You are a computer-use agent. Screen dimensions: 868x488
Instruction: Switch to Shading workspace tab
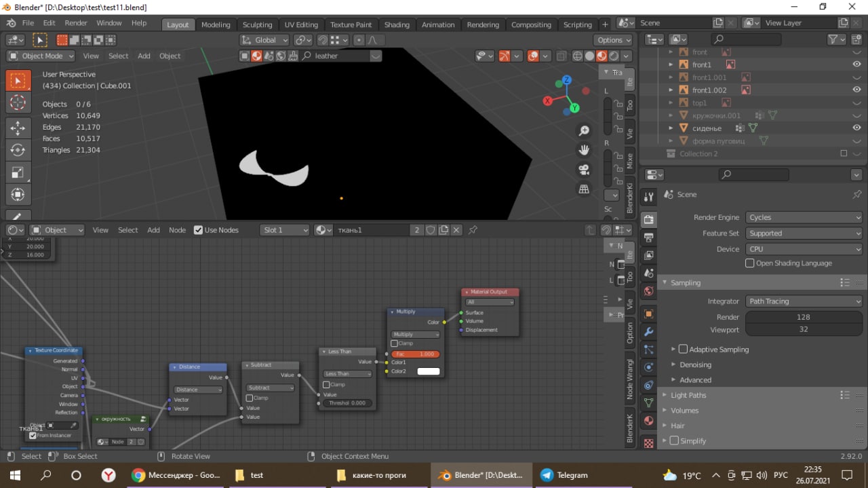tap(397, 24)
